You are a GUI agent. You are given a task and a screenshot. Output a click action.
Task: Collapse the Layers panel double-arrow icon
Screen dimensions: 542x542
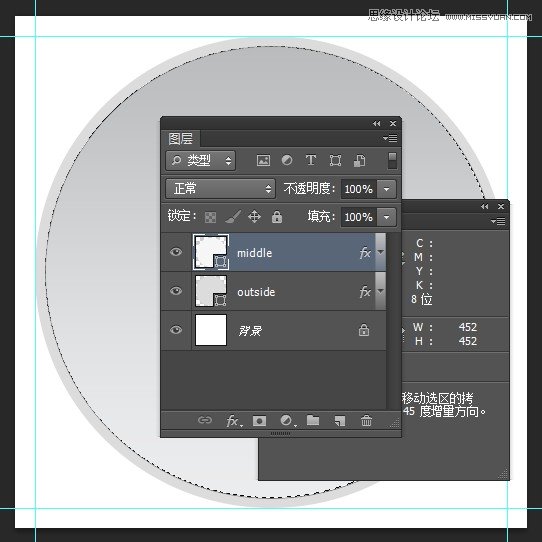pyautogui.click(x=376, y=123)
